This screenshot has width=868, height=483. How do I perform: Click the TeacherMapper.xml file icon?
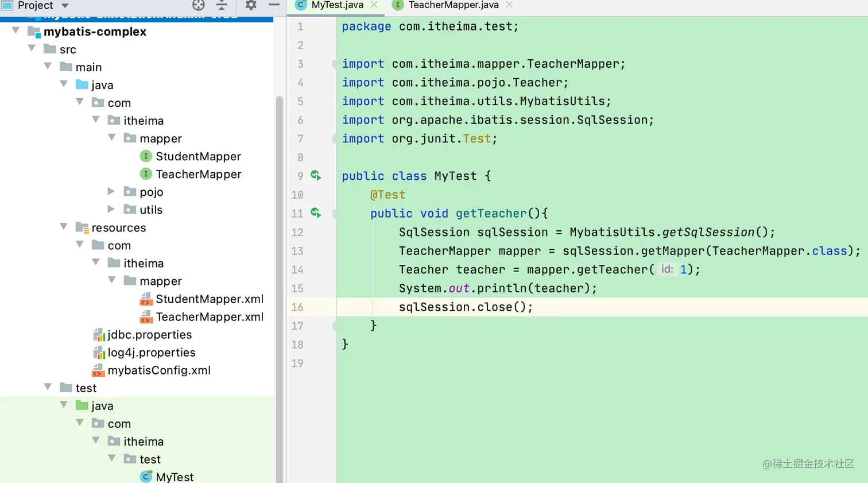point(146,317)
